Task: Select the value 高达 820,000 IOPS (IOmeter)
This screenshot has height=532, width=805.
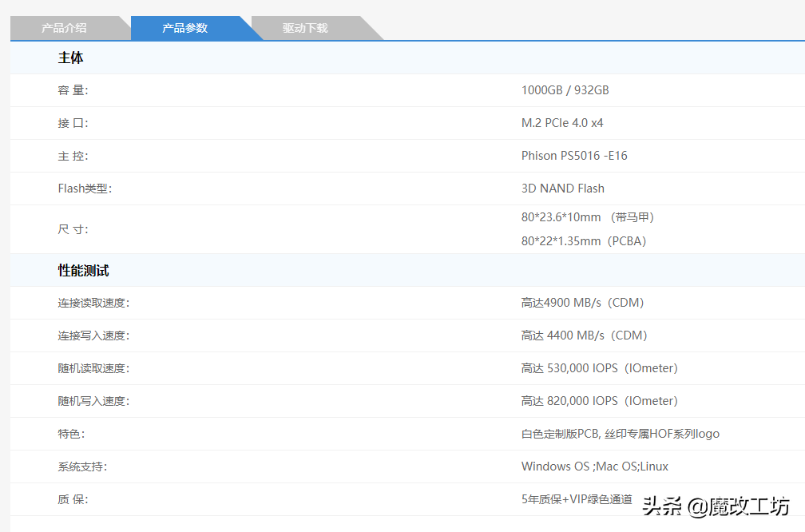Action: coord(600,401)
